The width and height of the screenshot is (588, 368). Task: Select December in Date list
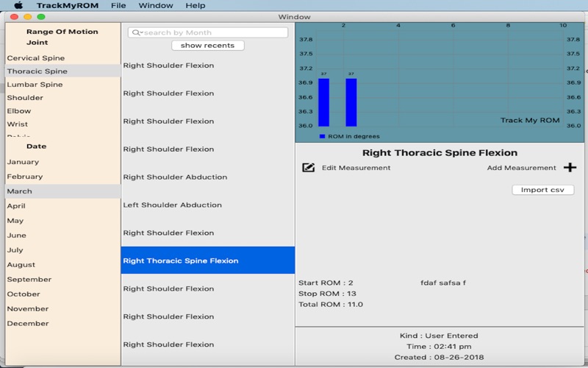[x=62, y=323]
